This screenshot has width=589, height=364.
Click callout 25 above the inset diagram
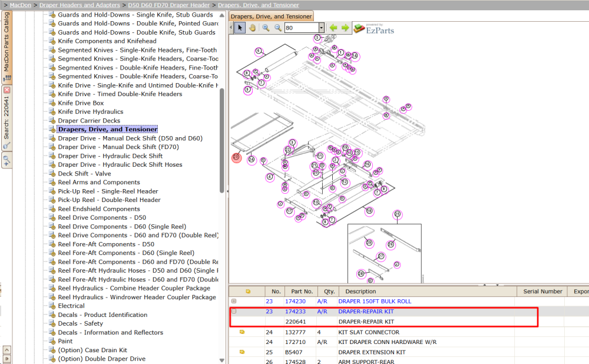[397, 214]
